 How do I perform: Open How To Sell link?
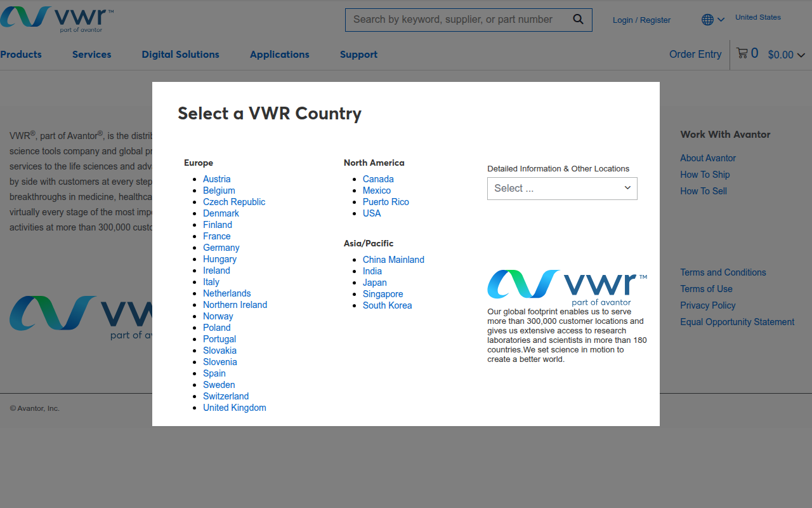point(704,191)
